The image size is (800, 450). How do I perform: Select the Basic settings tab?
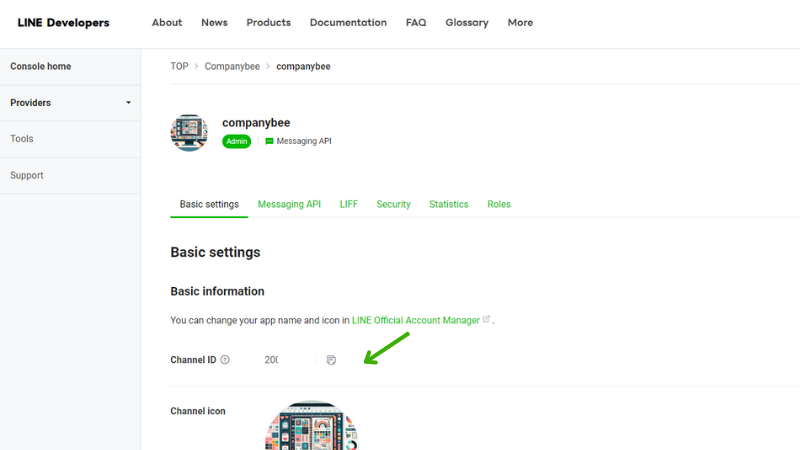209,204
